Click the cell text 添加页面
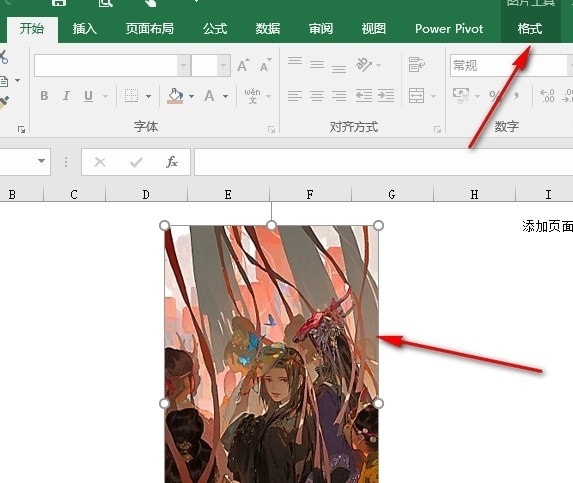Screen dimensions: 573x483 (547, 227)
